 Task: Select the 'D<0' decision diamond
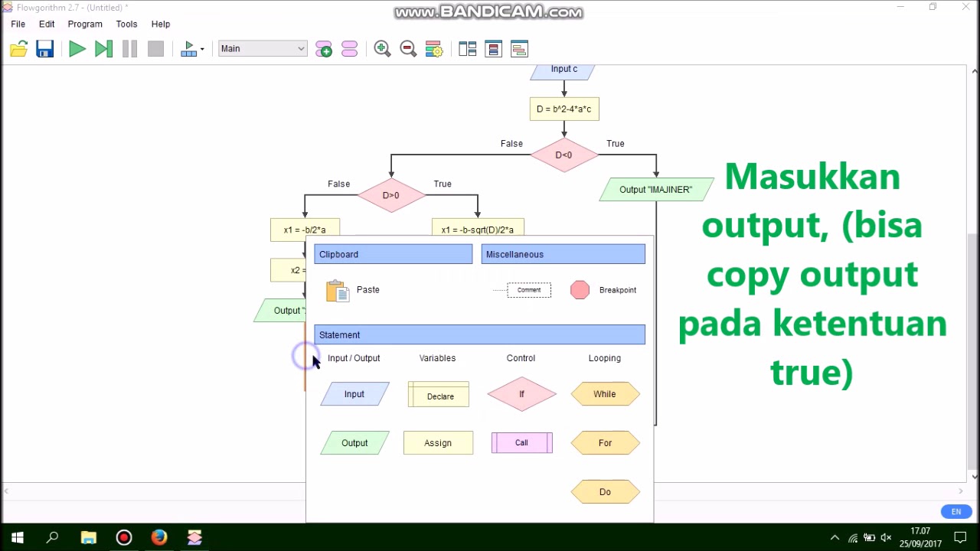pos(563,155)
